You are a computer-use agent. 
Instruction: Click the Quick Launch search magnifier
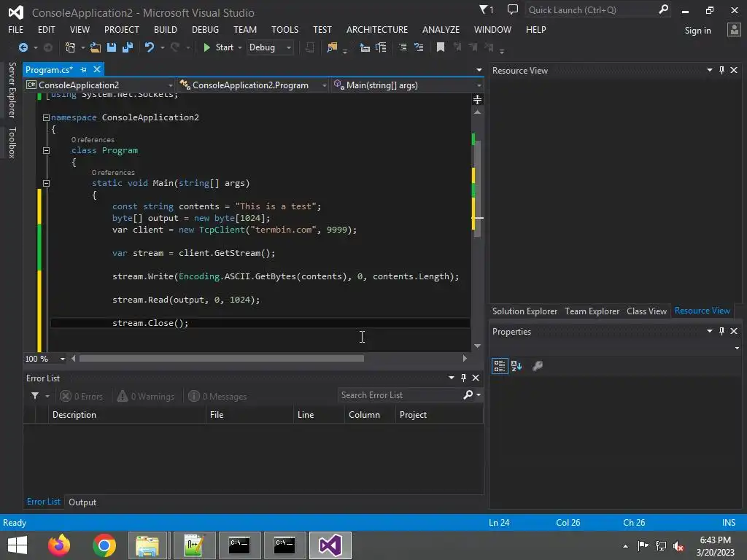pos(663,9)
